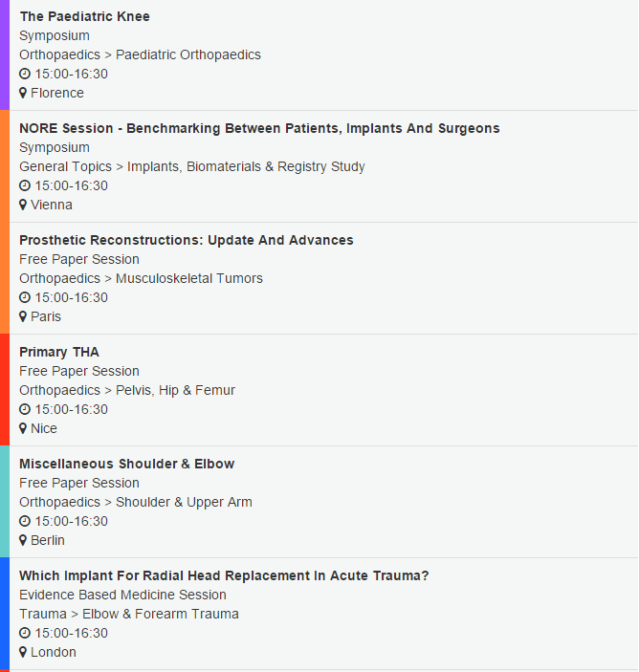The image size is (639, 672).
Task: Click the clock icon in Radial Head session
Action: pos(25,633)
